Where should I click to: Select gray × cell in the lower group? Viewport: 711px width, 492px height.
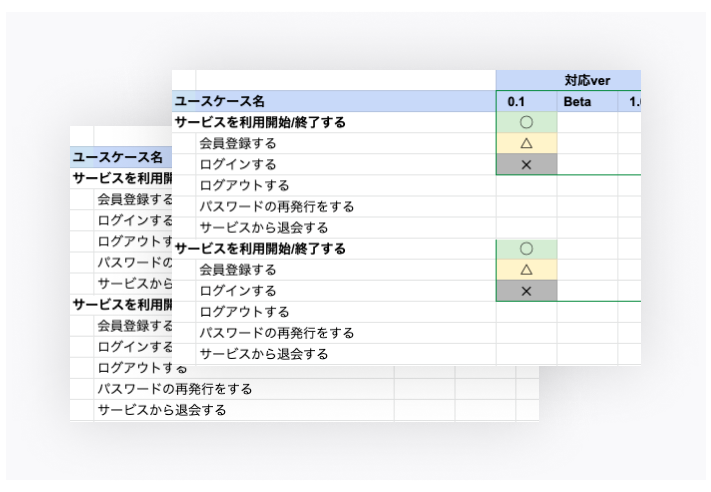(526, 291)
